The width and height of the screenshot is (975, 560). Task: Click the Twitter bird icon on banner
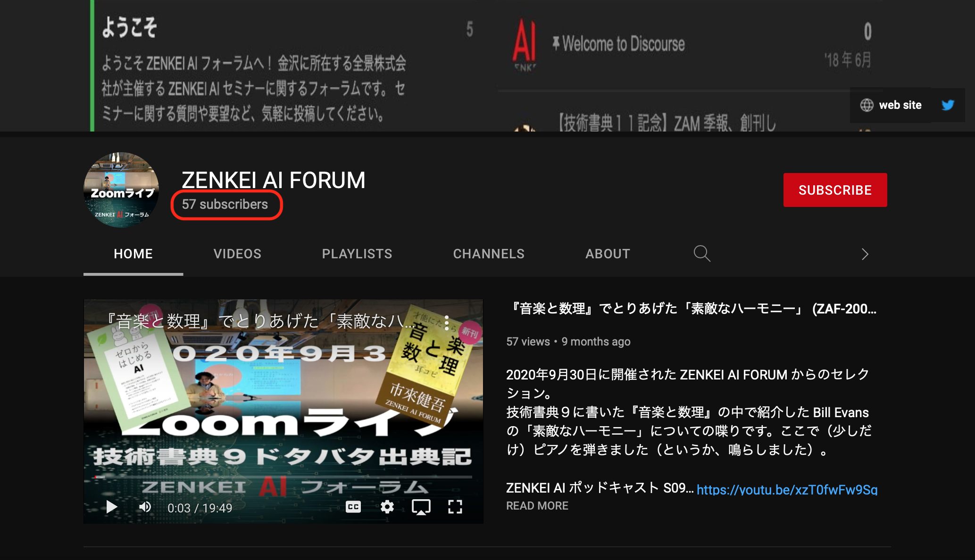pyautogui.click(x=948, y=105)
